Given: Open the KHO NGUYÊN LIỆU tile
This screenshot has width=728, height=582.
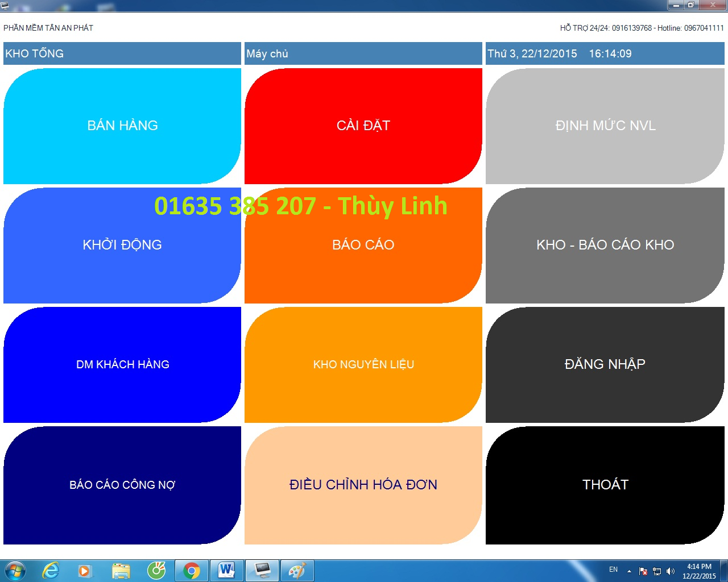Looking at the screenshot, I should (x=363, y=364).
